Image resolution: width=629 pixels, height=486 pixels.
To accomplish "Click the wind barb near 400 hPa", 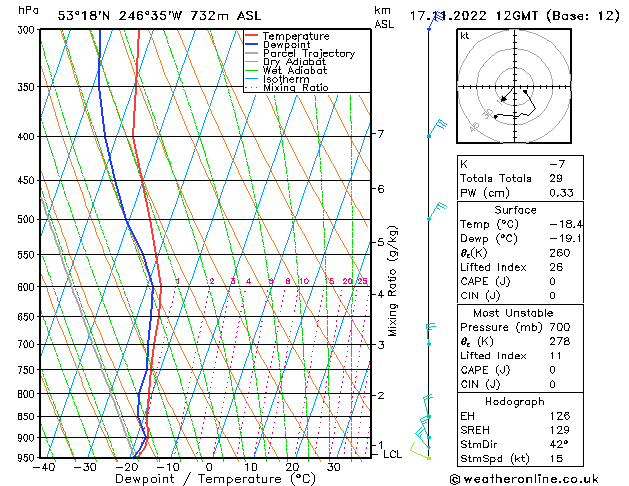I will [437, 125].
